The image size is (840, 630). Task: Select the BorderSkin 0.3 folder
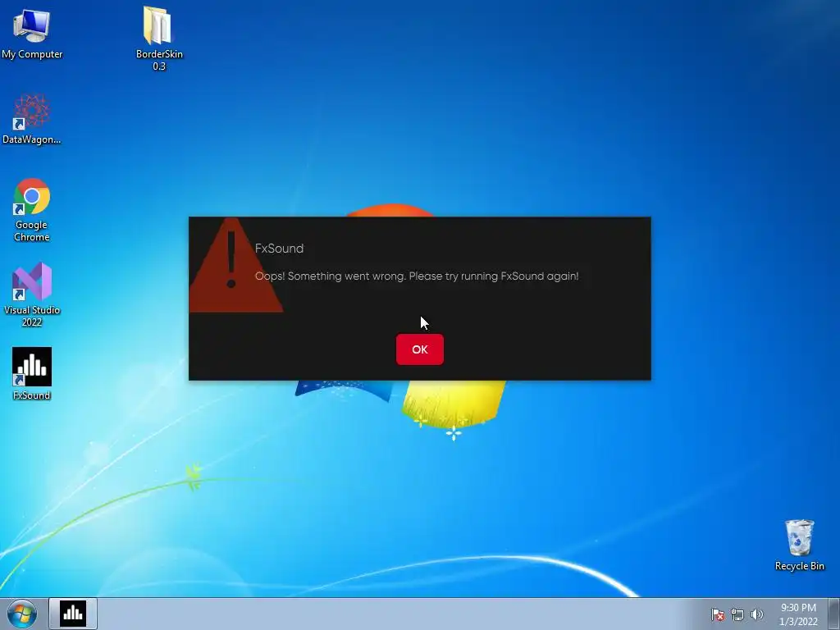(x=158, y=39)
